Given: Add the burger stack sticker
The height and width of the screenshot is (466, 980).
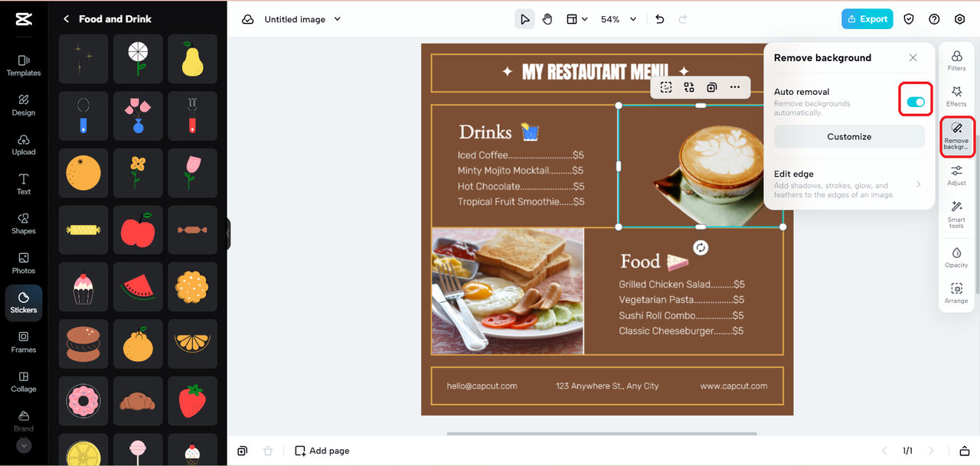Looking at the screenshot, I should pos(83,344).
